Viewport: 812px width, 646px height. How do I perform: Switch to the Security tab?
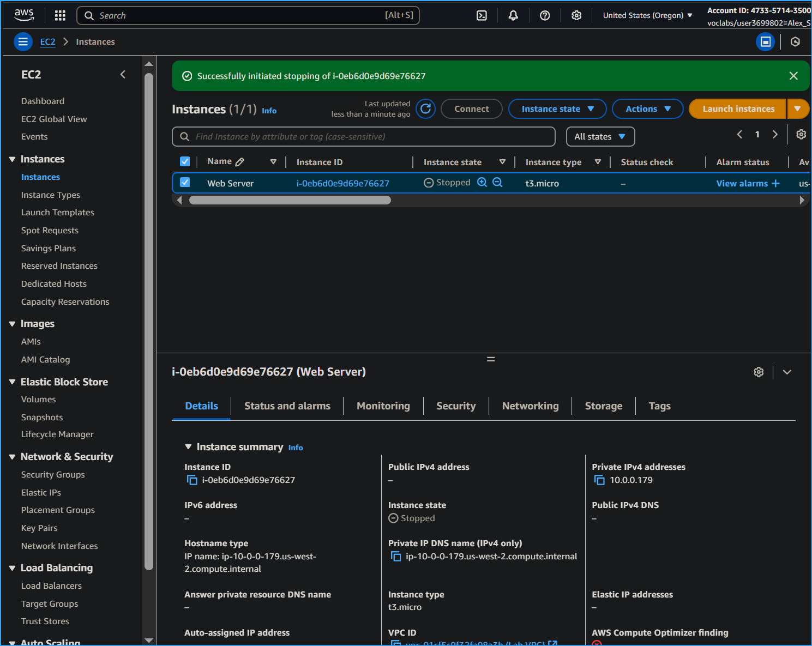pyautogui.click(x=455, y=406)
